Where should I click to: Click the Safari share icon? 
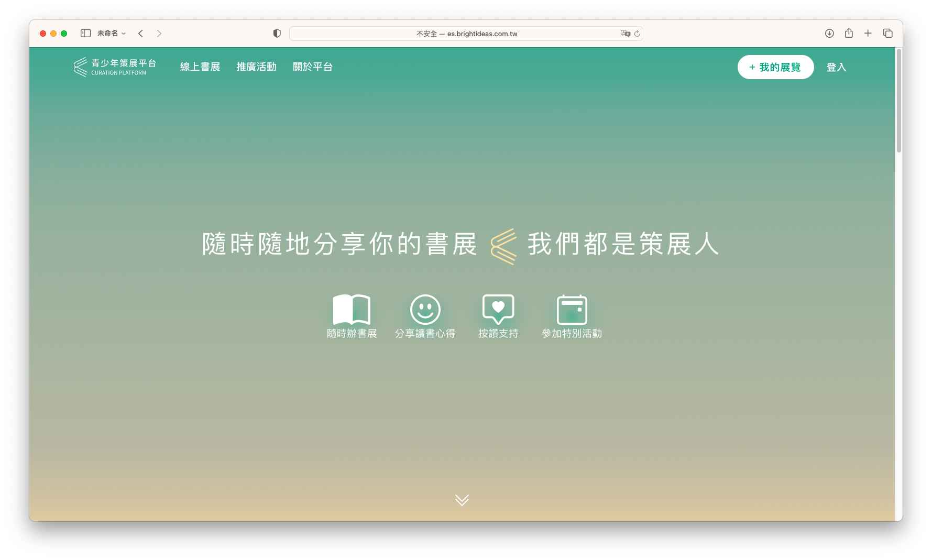tap(849, 34)
